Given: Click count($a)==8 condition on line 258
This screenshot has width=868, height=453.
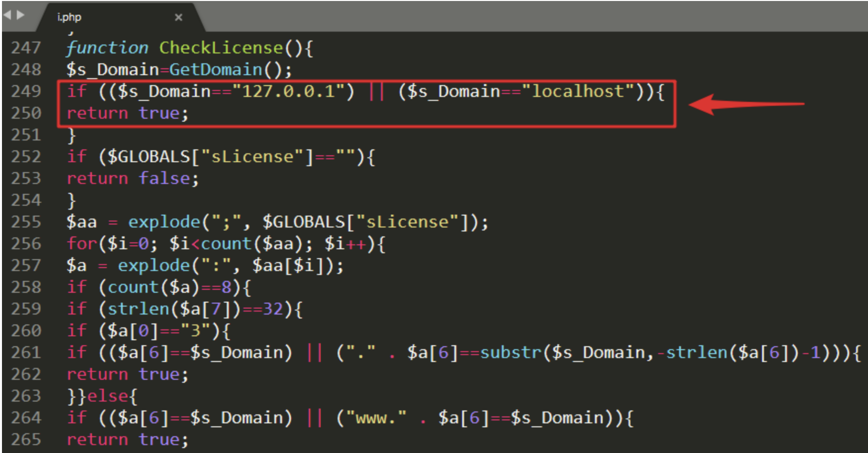Looking at the screenshot, I should [170, 287].
